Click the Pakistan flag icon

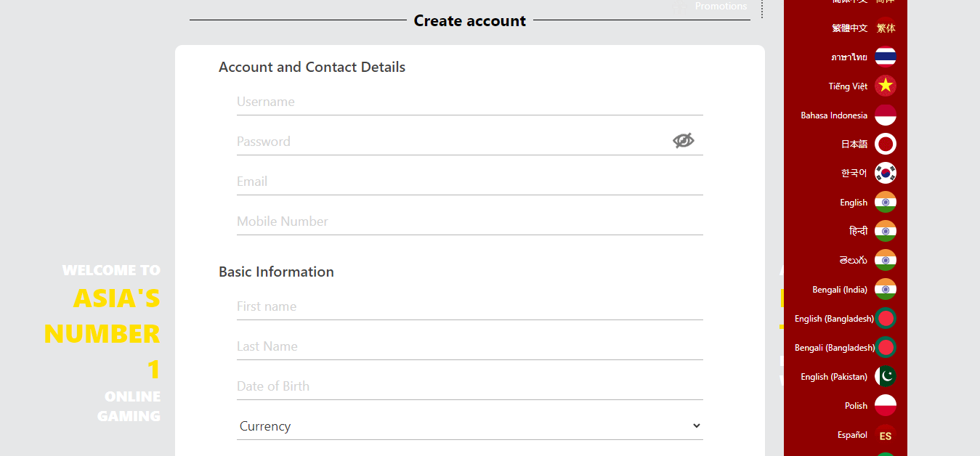coord(885,377)
